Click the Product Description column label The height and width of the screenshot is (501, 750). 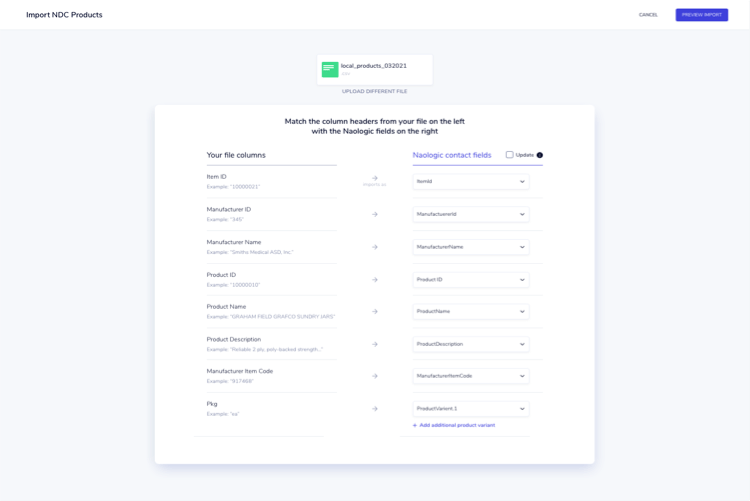[x=234, y=339]
